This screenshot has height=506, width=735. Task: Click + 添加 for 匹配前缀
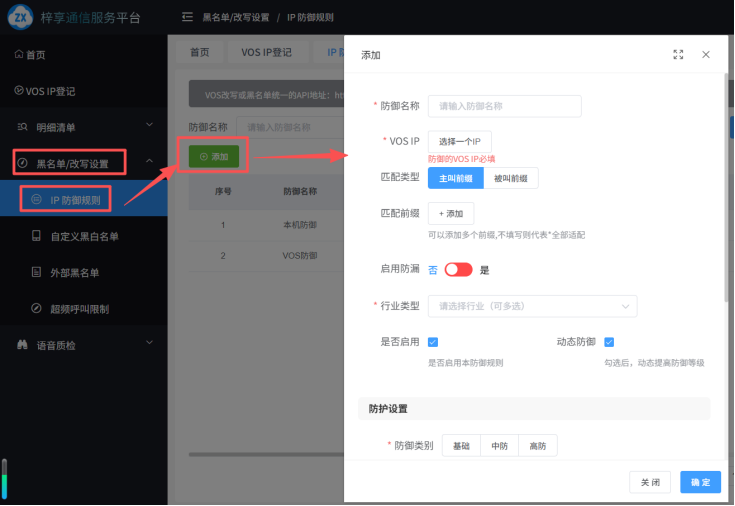451,213
